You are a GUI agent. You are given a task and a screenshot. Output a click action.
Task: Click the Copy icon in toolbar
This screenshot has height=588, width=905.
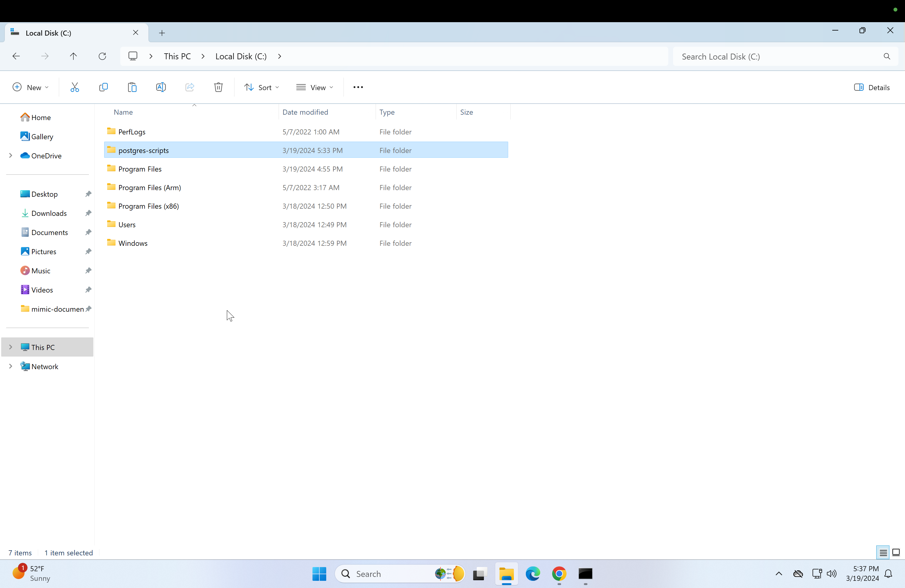[x=104, y=87]
